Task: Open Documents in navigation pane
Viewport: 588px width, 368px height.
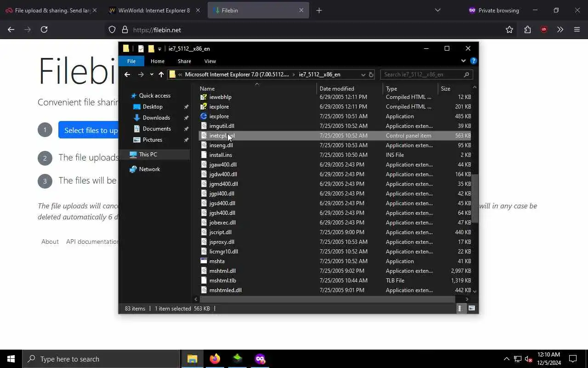Action: [157, 129]
